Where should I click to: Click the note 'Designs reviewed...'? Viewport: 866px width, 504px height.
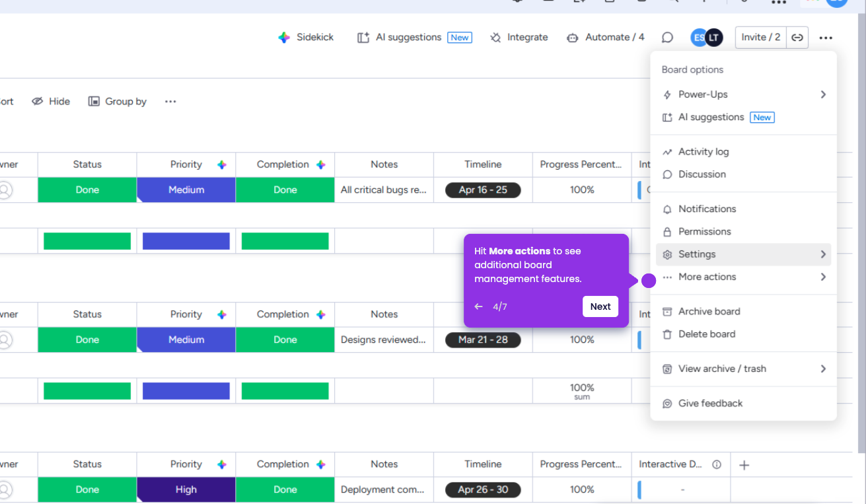384,340
